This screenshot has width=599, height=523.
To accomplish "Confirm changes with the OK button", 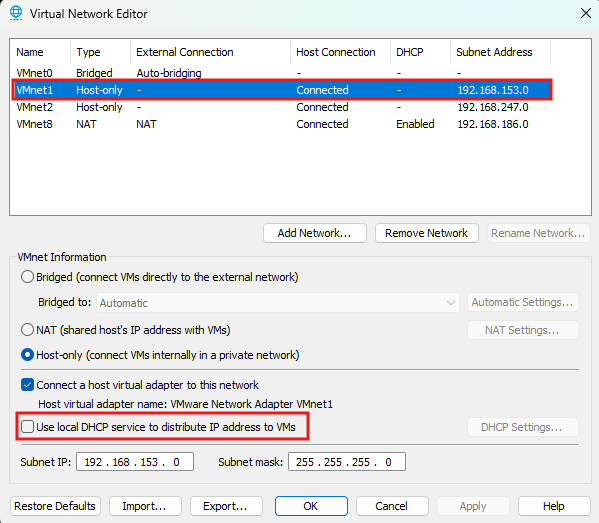I will tap(311, 506).
